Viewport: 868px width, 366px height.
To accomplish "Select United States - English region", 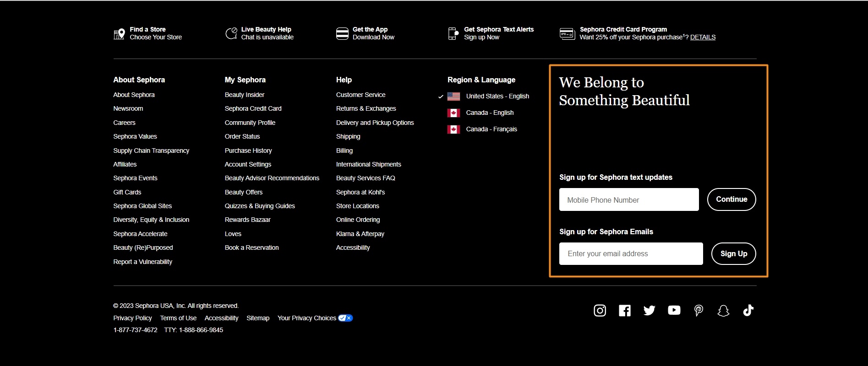I will click(497, 96).
